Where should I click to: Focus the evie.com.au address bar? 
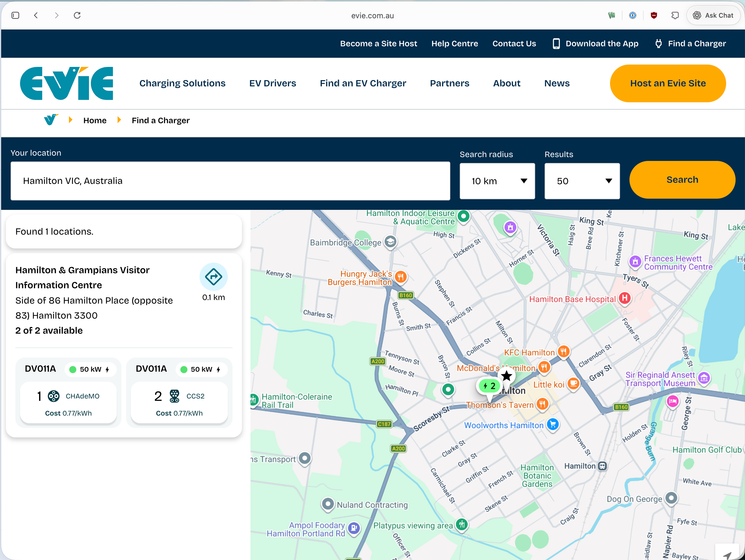(372, 16)
